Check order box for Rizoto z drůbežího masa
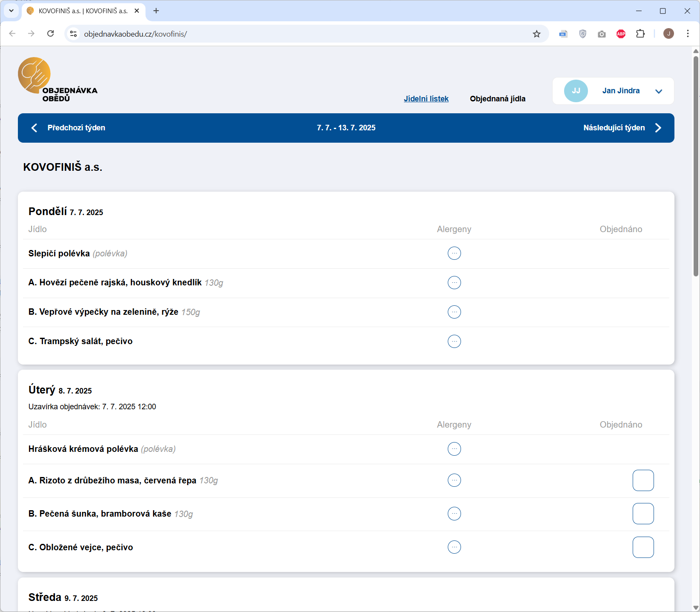Viewport: 700px width, 612px height. pos(643,480)
